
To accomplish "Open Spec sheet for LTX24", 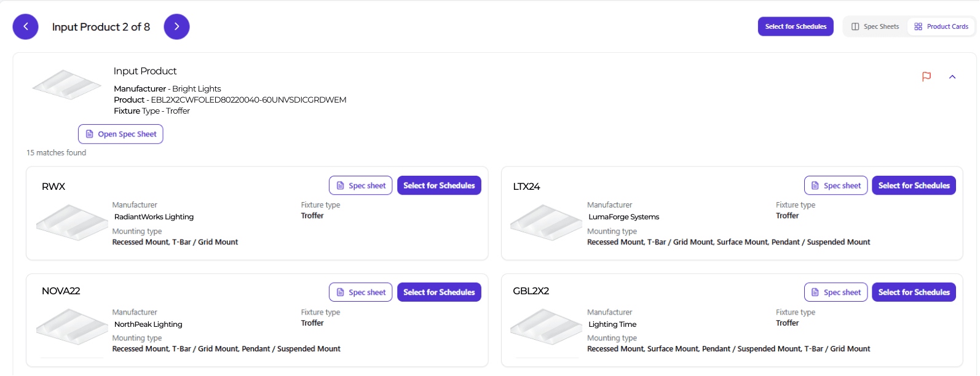I will [x=836, y=186].
